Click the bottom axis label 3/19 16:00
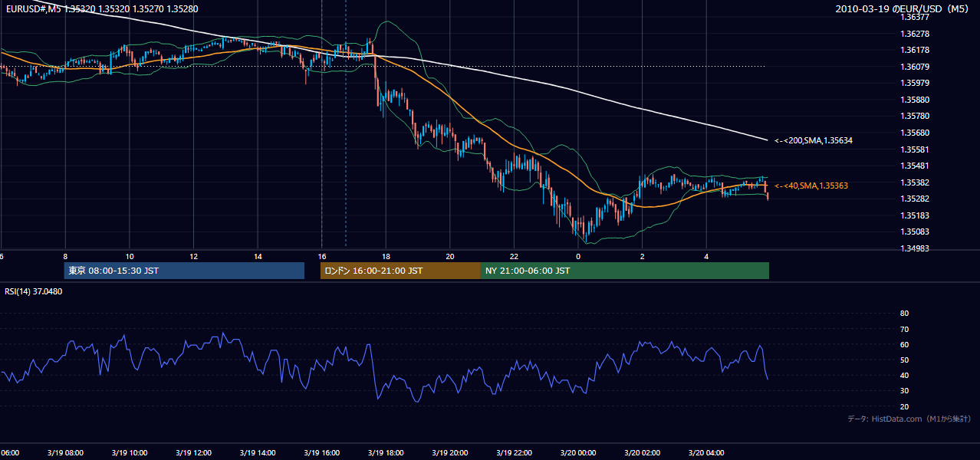This screenshot has height=460, width=980. (321, 453)
